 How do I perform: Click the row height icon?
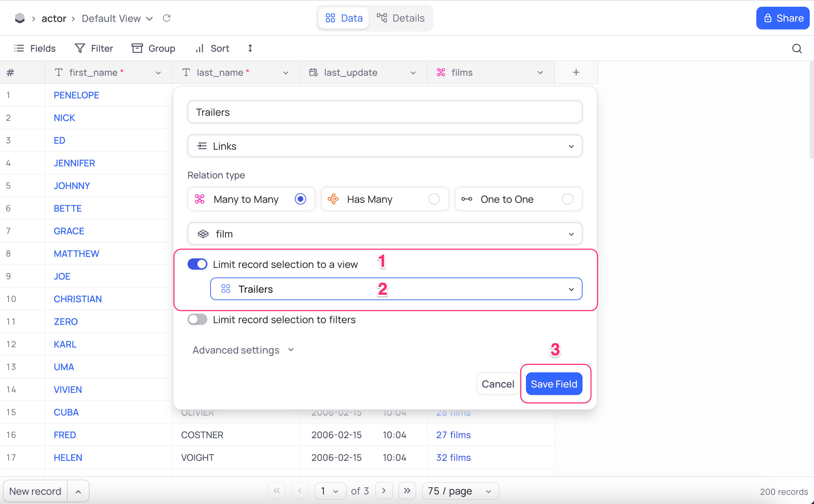(x=250, y=48)
